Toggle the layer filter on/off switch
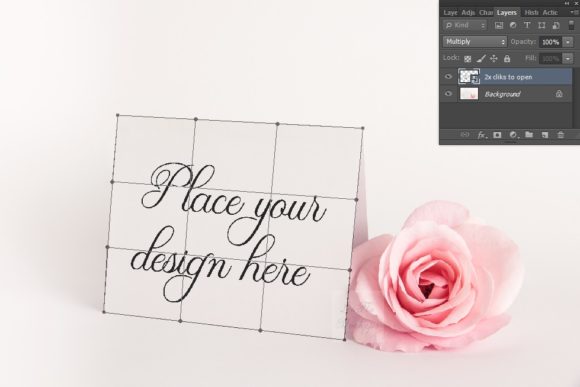This screenshot has width=580, height=387. [x=571, y=26]
